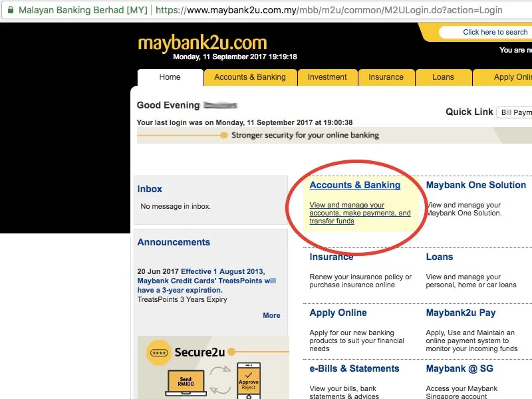Viewport: 532px width, 399px height.
Task: Click the Secure2u phone Approve/Reject icon
Action: (x=249, y=381)
